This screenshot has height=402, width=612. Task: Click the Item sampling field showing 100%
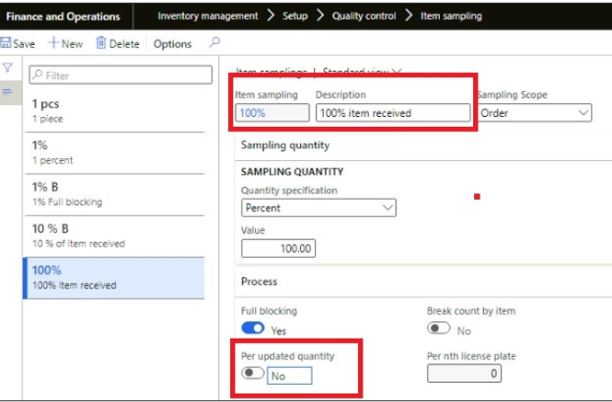pos(272,113)
